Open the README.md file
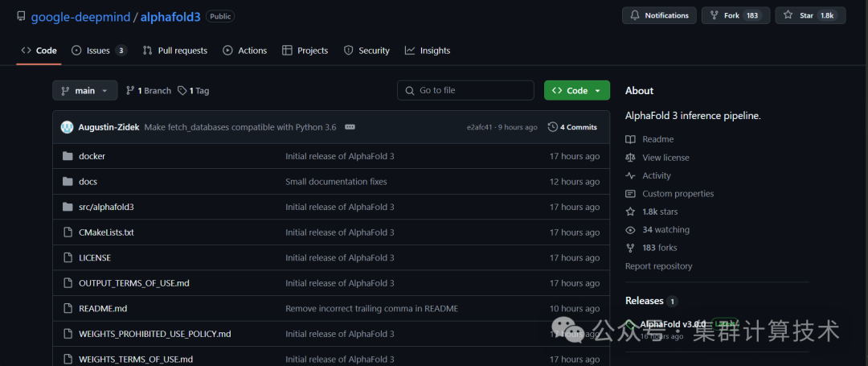This screenshot has width=868, height=366. (103, 308)
